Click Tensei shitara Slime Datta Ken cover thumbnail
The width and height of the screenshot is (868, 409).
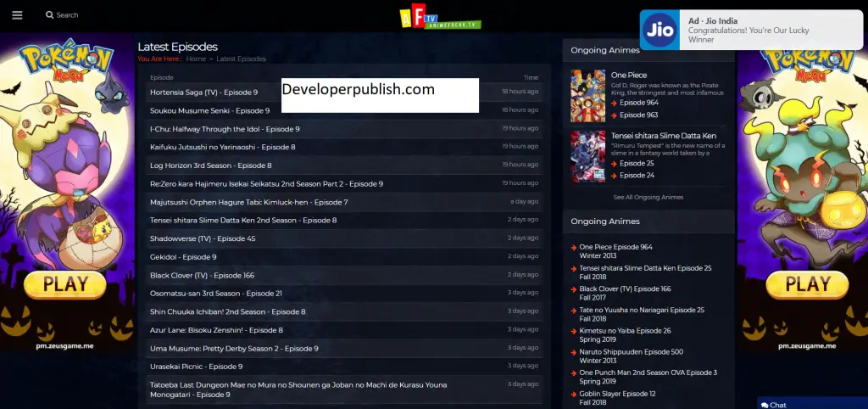tap(588, 157)
